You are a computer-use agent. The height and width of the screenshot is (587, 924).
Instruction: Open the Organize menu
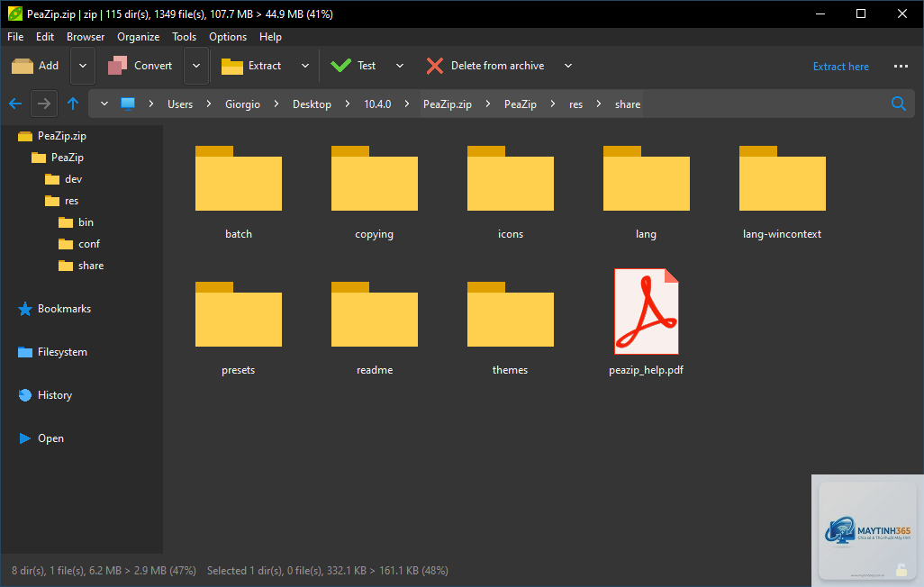[139, 37]
